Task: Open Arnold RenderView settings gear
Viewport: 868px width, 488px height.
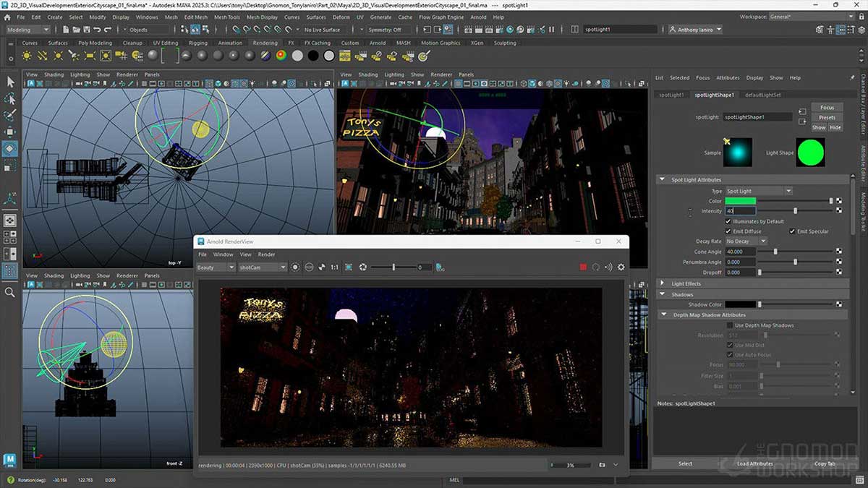Action: 622,267
